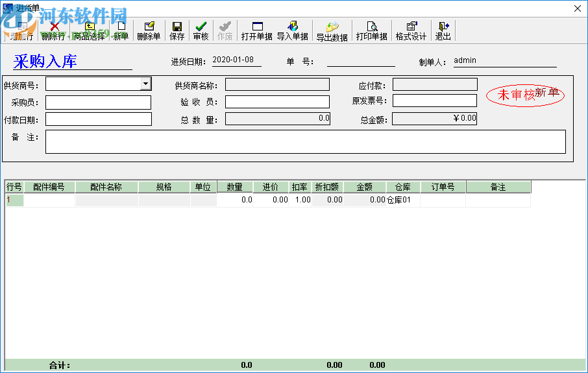Click the 备注 large text area
The image size is (588, 373).
[x=306, y=141]
